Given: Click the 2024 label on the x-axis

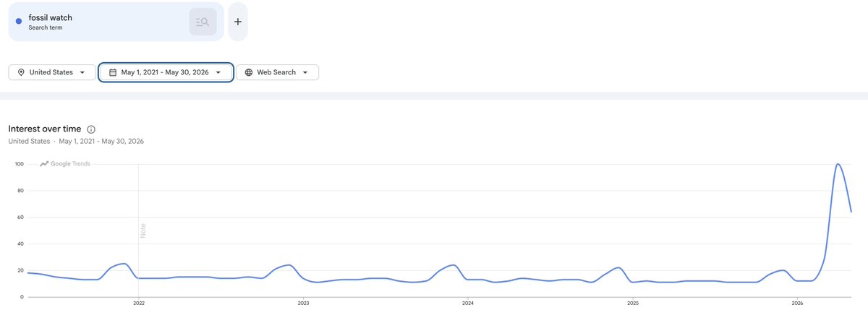Looking at the screenshot, I should pos(468,303).
